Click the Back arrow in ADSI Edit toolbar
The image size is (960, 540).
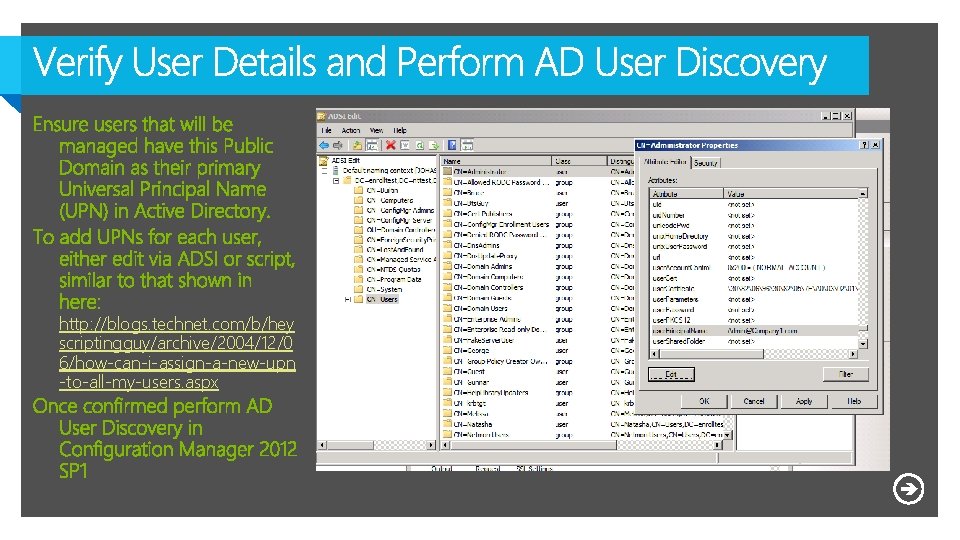pyautogui.click(x=324, y=145)
